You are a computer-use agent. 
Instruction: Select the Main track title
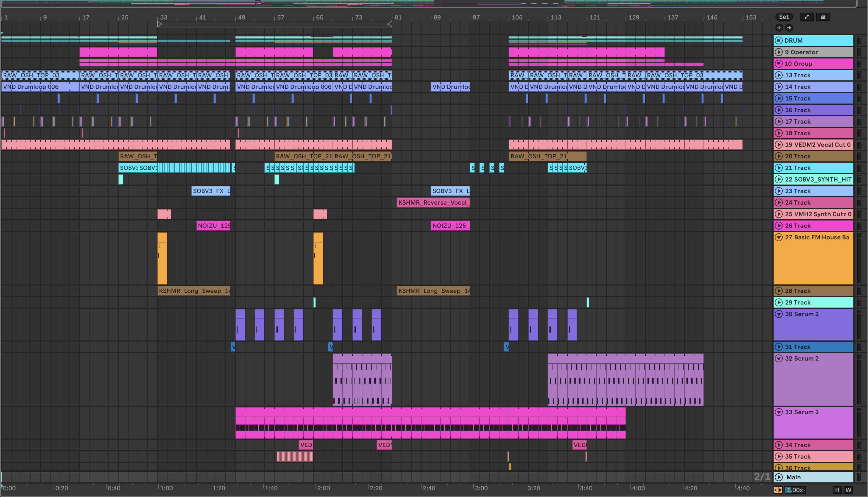(x=793, y=477)
